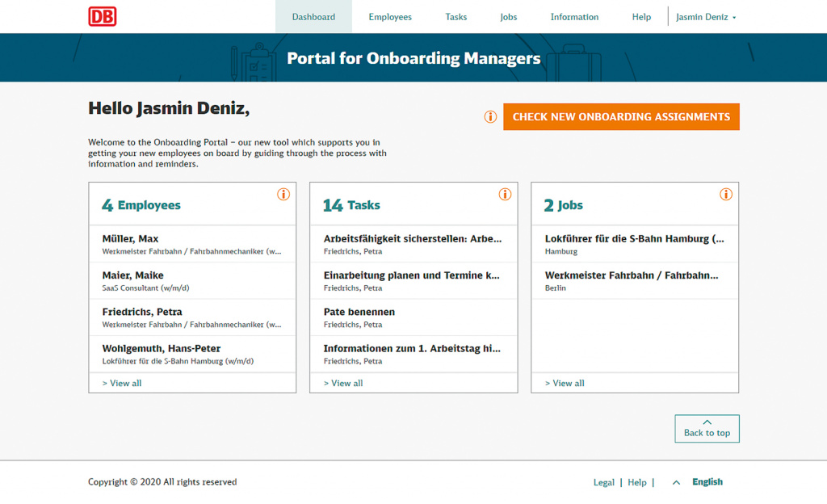
Task: Check new onboarding assignments button
Action: point(621,116)
